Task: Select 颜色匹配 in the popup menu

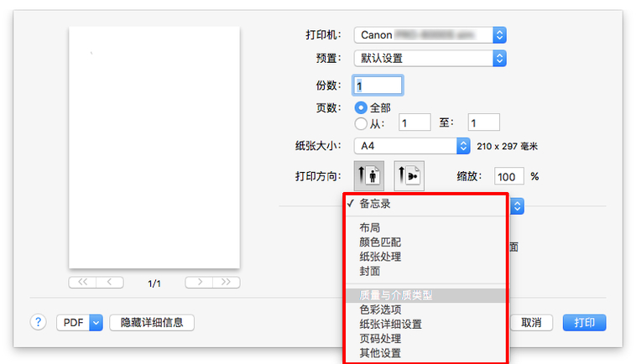Action: pyautogui.click(x=380, y=242)
